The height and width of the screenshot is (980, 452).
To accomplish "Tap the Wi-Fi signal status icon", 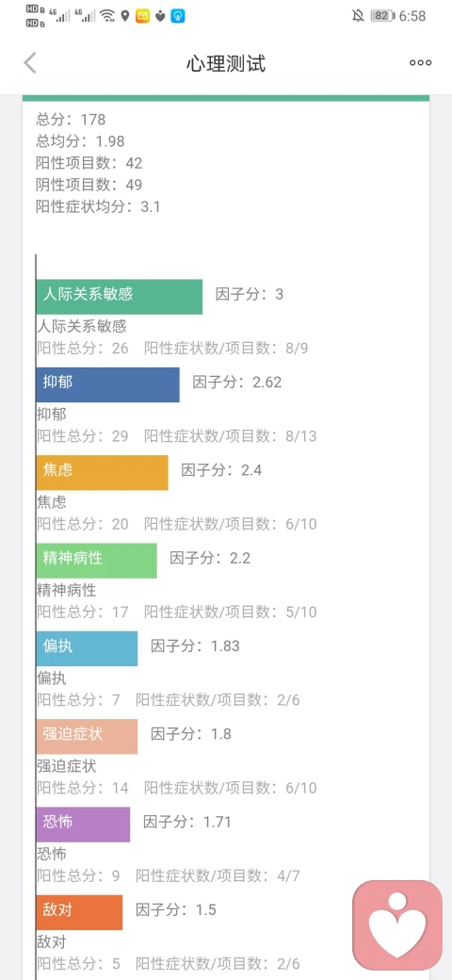I will [107, 16].
